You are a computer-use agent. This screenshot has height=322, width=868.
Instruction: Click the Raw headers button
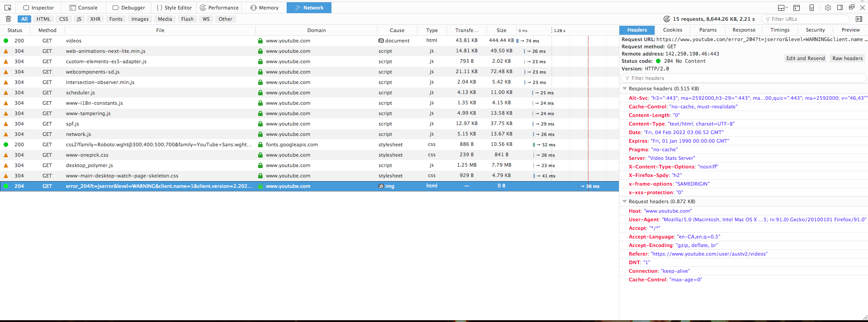click(x=848, y=58)
